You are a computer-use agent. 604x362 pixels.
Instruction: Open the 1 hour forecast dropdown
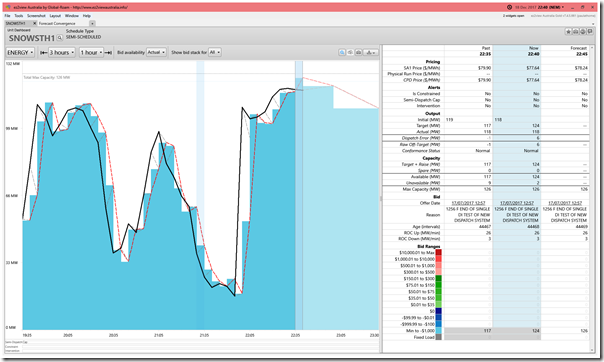tap(92, 52)
